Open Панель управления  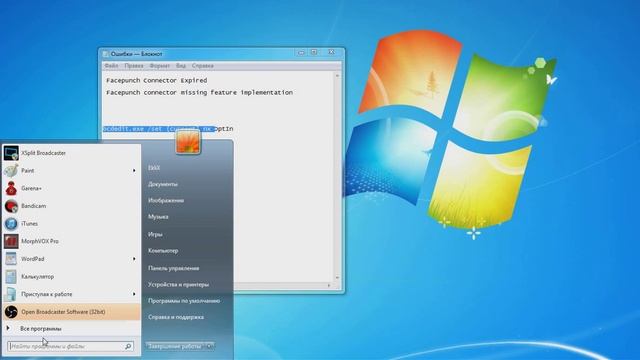pos(173,268)
